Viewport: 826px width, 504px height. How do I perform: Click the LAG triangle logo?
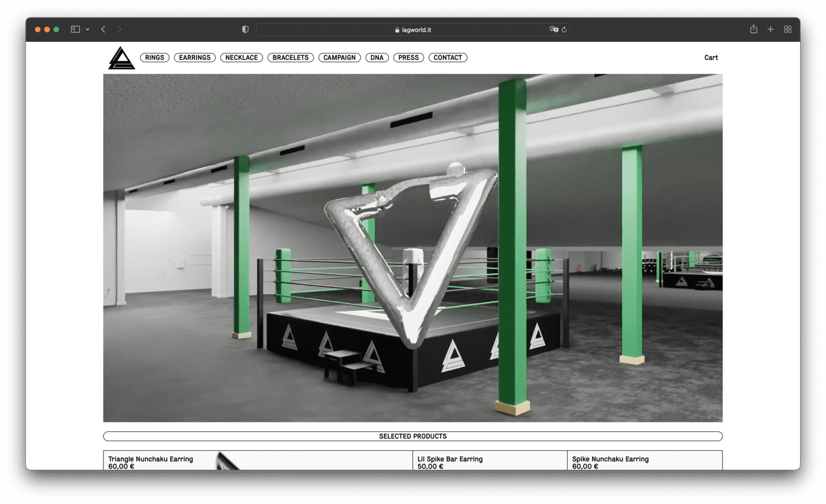click(x=121, y=58)
